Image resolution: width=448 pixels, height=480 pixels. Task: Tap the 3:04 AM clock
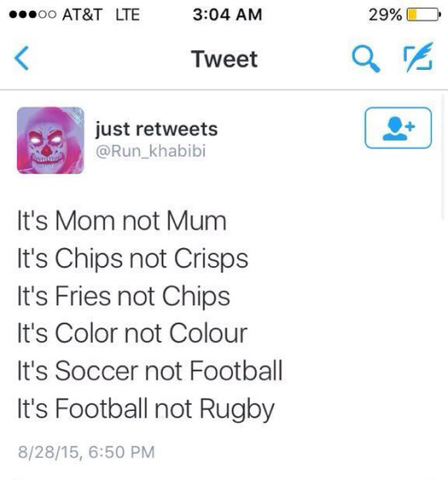coord(228,14)
